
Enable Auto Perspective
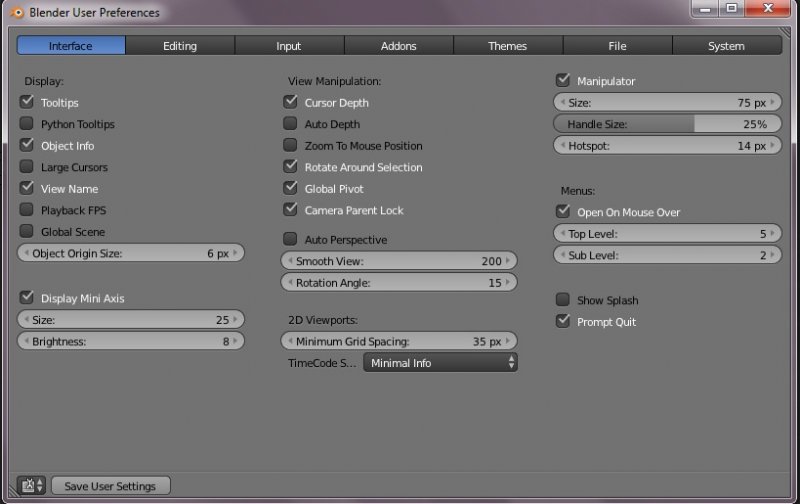(290, 239)
